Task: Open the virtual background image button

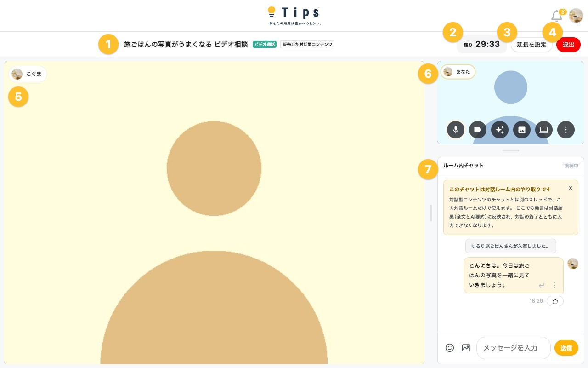Action: (x=522, y=130)
